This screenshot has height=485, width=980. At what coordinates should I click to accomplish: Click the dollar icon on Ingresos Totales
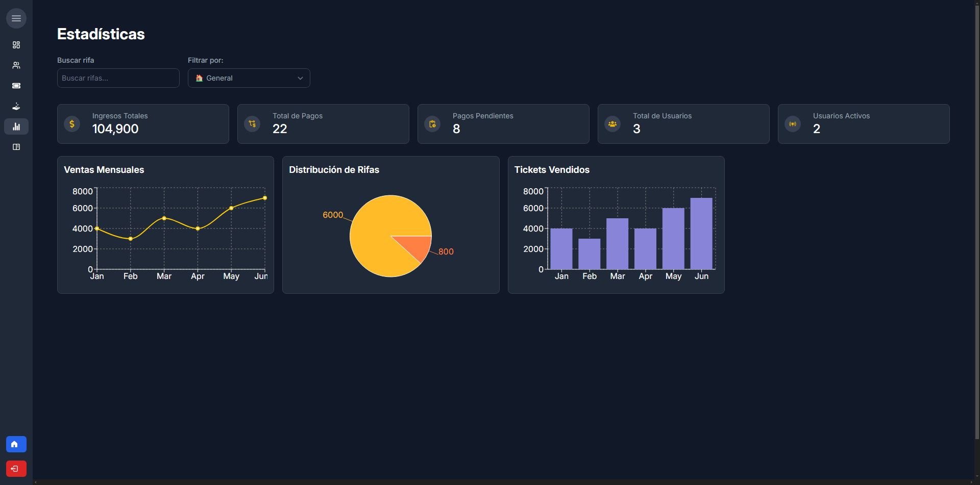(x=72, y=124)
